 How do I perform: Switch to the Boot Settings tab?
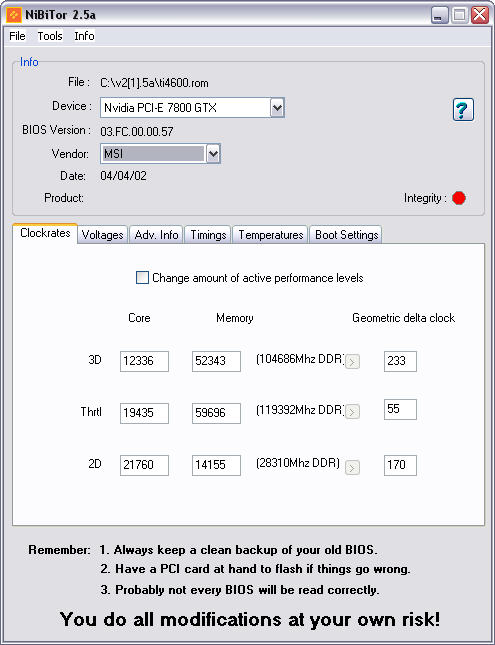(x=346, y=235)
